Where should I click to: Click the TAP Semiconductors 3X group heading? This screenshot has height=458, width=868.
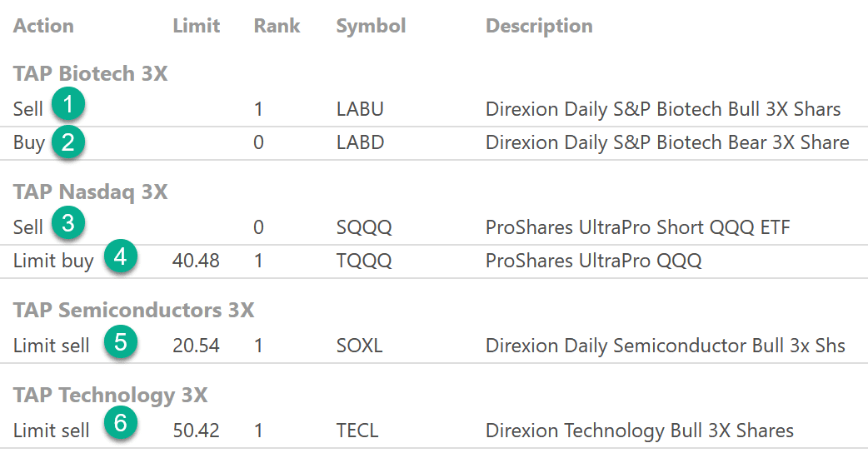tap(133, 311)
